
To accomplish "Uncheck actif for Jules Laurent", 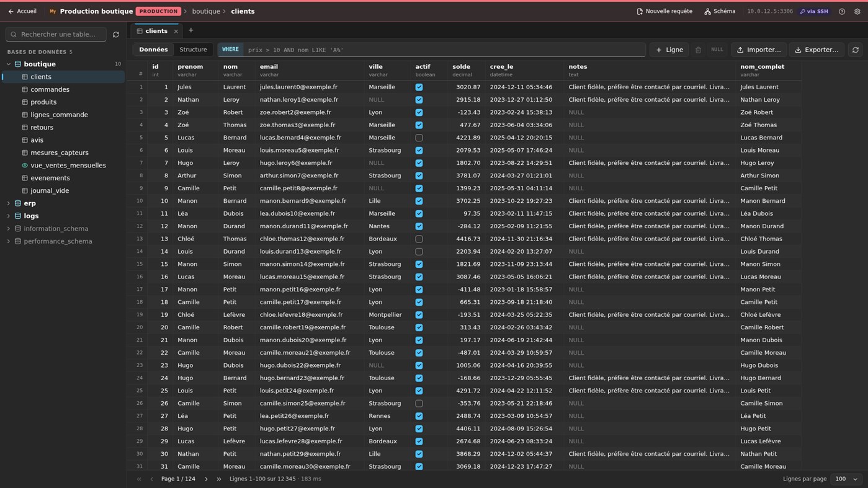I will (x=419, y=87).
